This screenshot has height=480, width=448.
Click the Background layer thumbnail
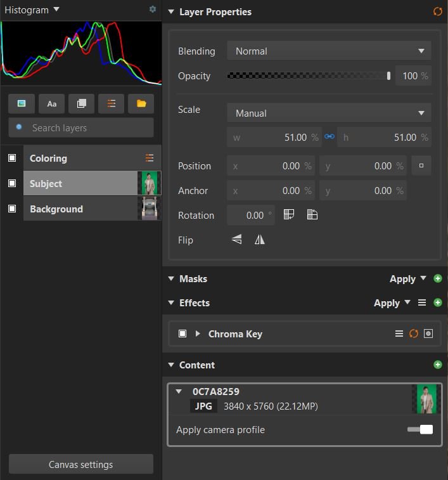150,209
